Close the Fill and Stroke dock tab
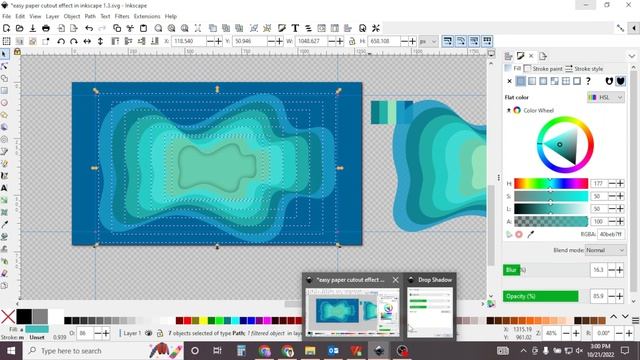 coord(531,56)
